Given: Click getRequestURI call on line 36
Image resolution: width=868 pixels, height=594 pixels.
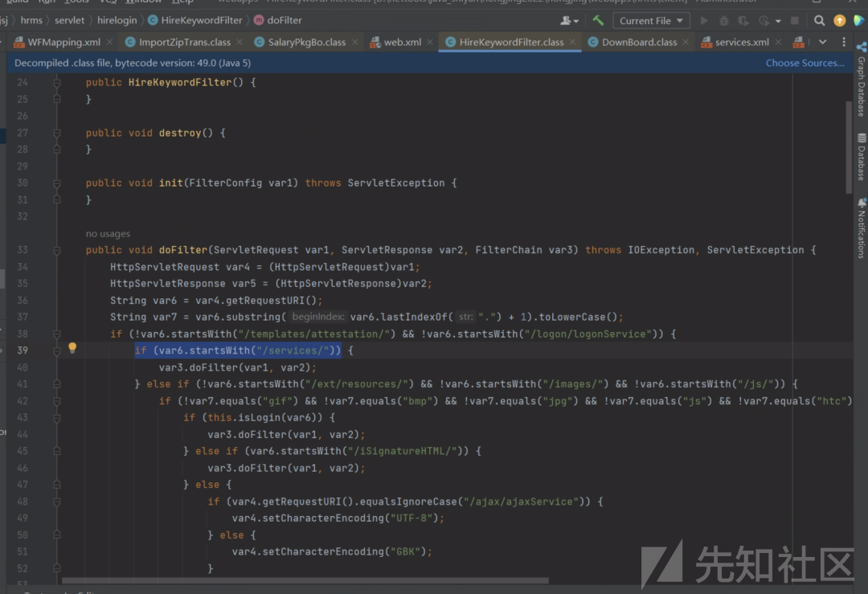Looking at the screenshot, I should pos(268,301).
